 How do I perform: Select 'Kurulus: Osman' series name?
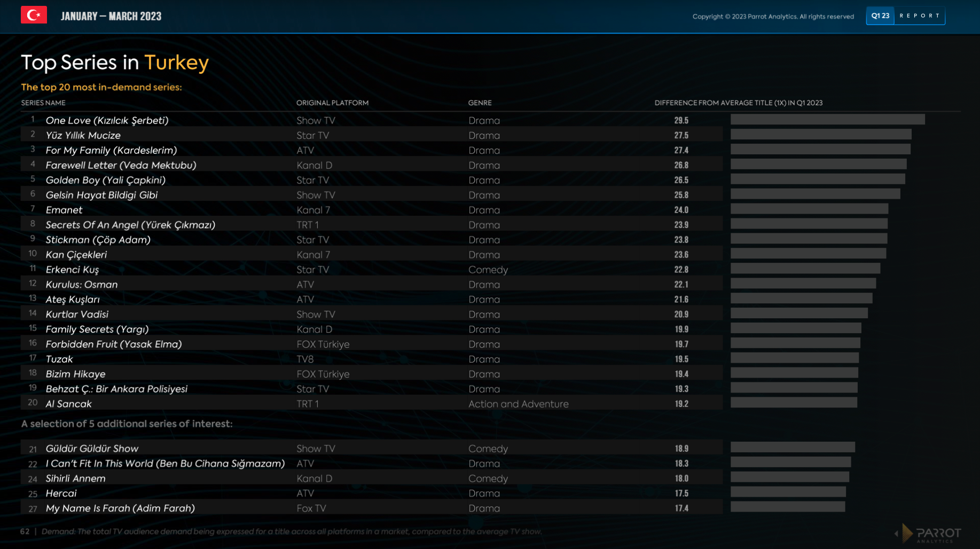point(82,285)
